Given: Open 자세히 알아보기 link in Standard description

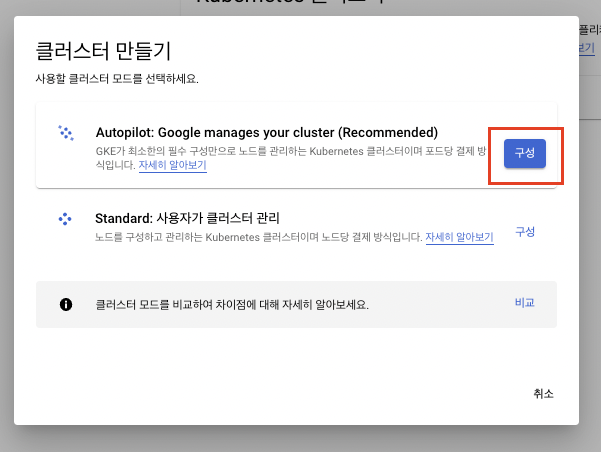Looking at the screenshot, I should pyautogui.click(x=459, y=238).
